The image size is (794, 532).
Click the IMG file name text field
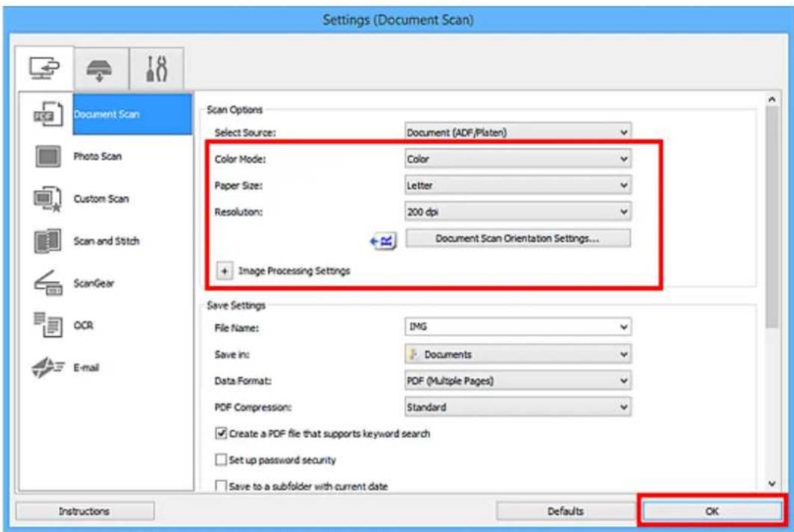[x=511, y=327]
